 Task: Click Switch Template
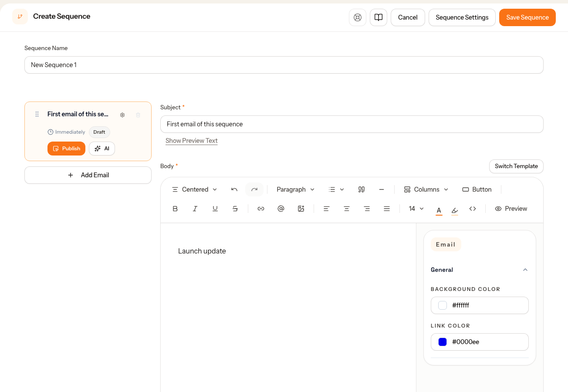tap(516, 166)
